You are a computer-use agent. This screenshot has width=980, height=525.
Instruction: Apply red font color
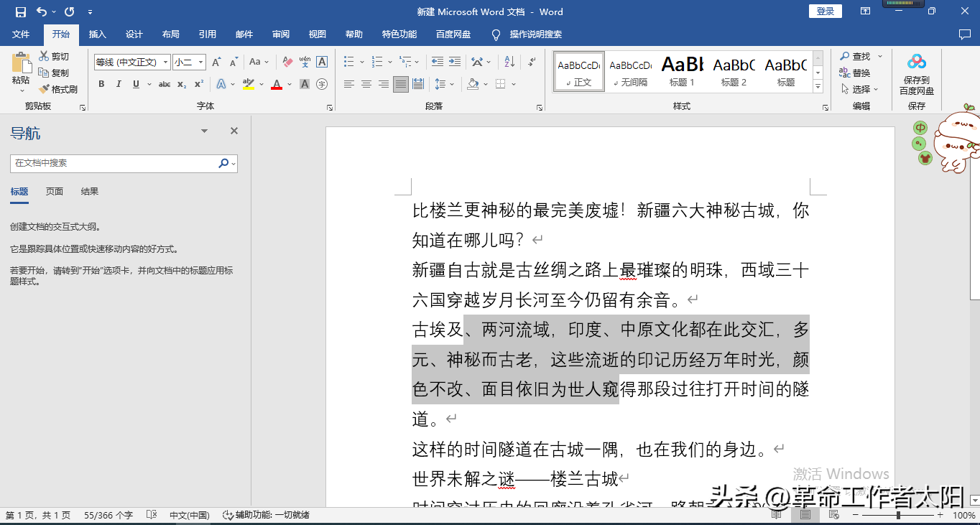277,84
